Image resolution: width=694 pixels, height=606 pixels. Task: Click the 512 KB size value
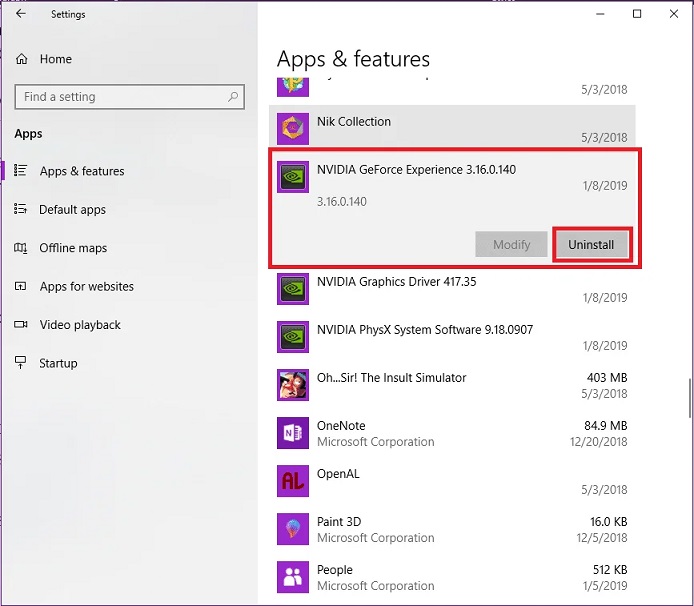(x=610, y=570)
